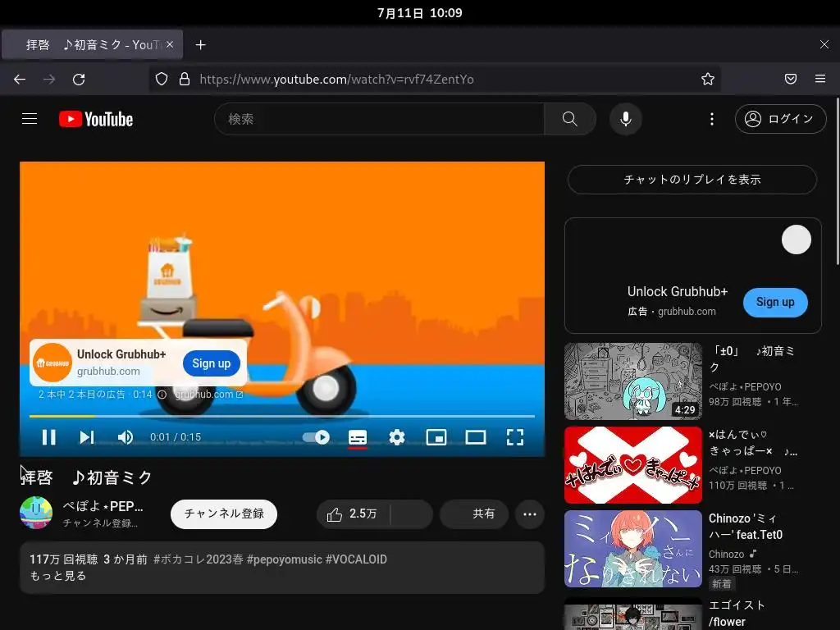Open the clock 7月11日 10:09 panel
Screen dimensions: 840x630
coord(419,13)
